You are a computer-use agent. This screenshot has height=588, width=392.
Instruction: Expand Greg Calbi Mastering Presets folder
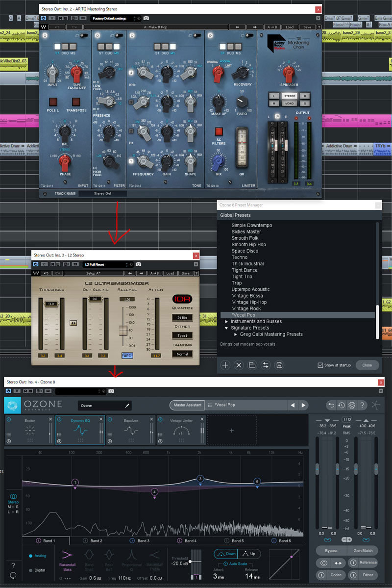[x=235, y=334]
